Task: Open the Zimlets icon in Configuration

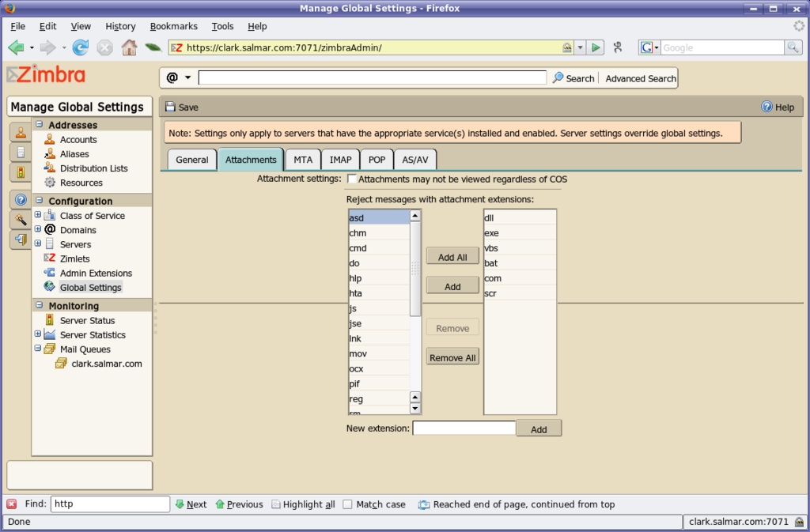Action: coord(50,258)
